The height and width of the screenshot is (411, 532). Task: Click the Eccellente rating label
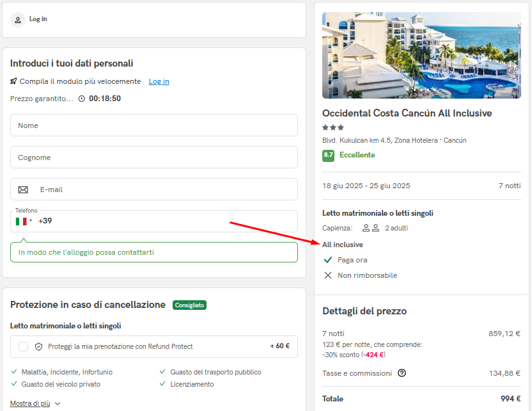pyautogui.click(x=357, y=155)
